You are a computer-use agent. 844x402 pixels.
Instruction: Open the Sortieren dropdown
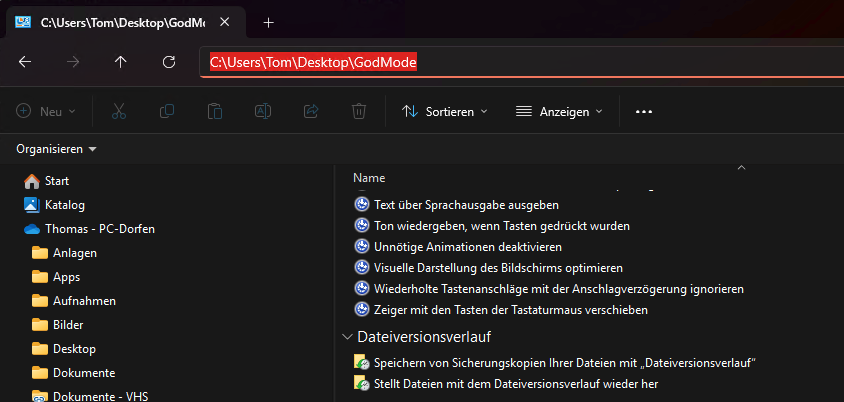[x=445, y=112]
